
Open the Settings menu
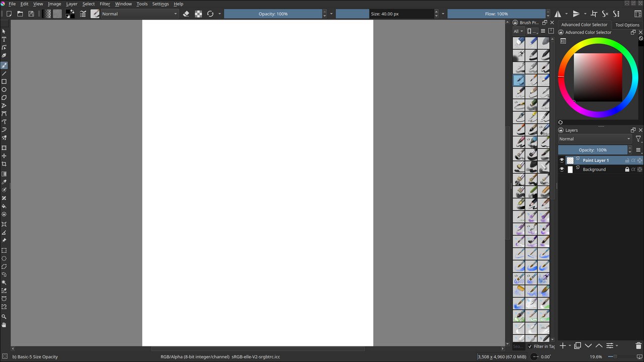160,4
